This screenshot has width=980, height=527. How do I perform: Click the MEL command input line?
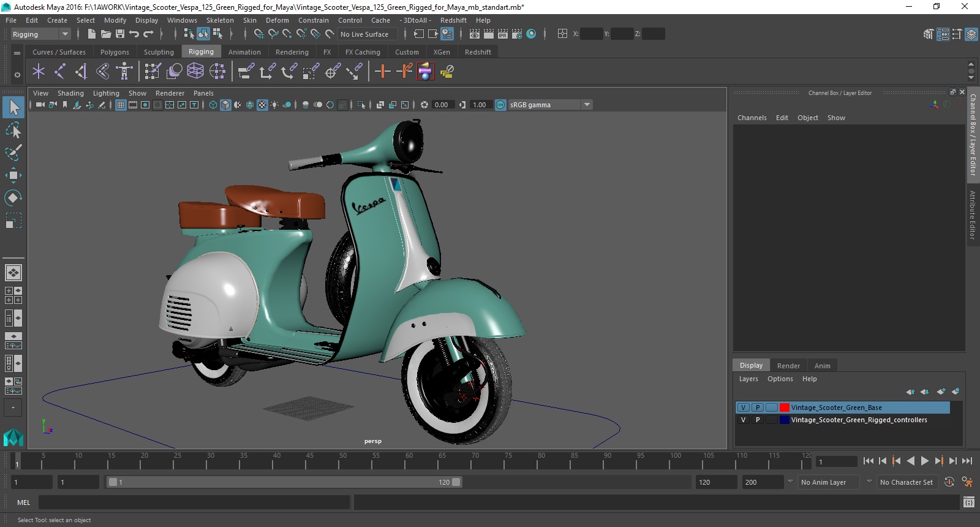tap(194, 502)
